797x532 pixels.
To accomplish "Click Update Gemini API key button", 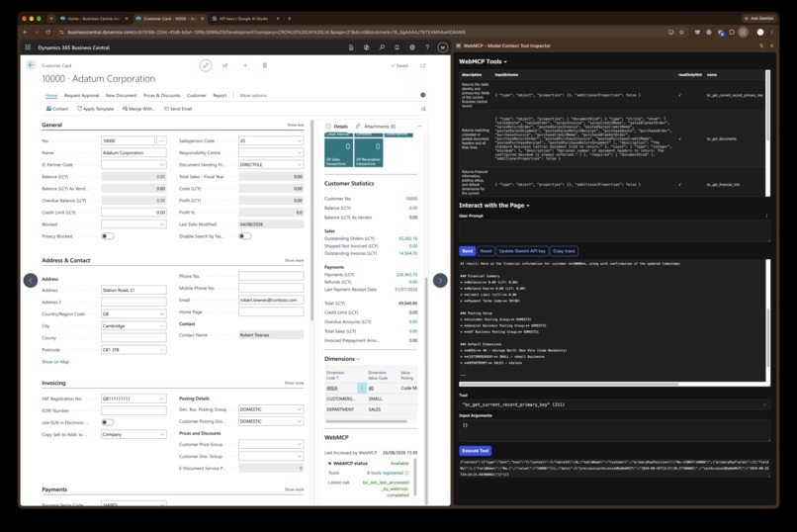I will coord(522,251).
